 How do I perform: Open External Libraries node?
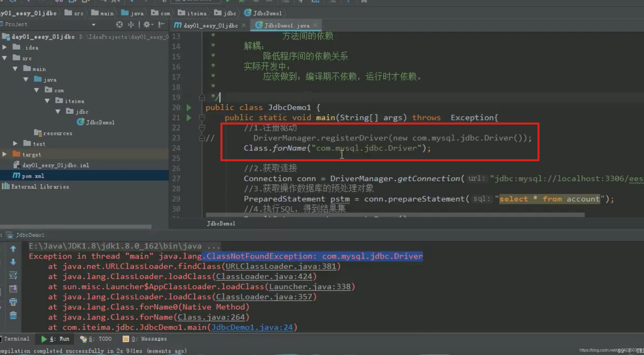pos(35,187)
